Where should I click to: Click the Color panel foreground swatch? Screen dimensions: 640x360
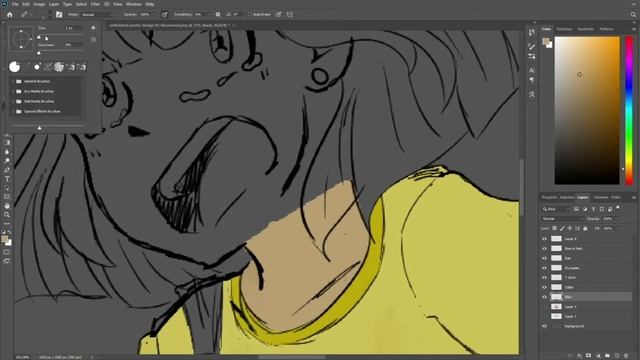(x=546, y=41)
